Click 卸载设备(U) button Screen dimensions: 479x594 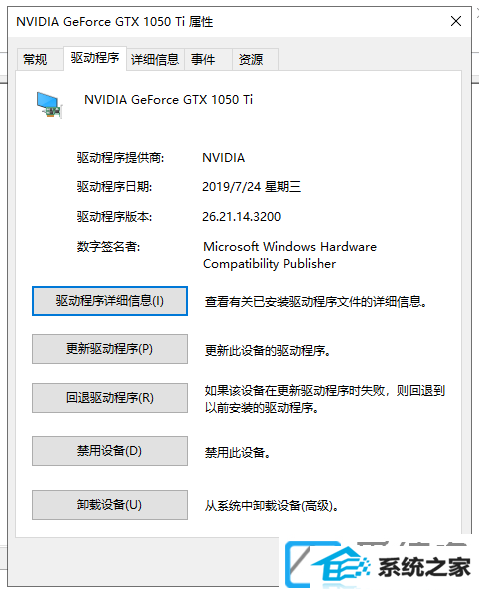tap(110, 505)
